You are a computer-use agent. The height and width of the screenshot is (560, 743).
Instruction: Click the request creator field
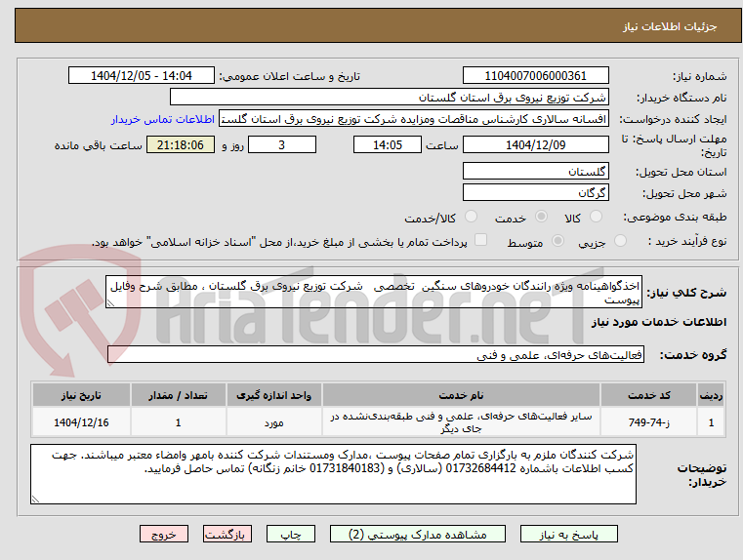pyautogui.click(x=414, y=119)
